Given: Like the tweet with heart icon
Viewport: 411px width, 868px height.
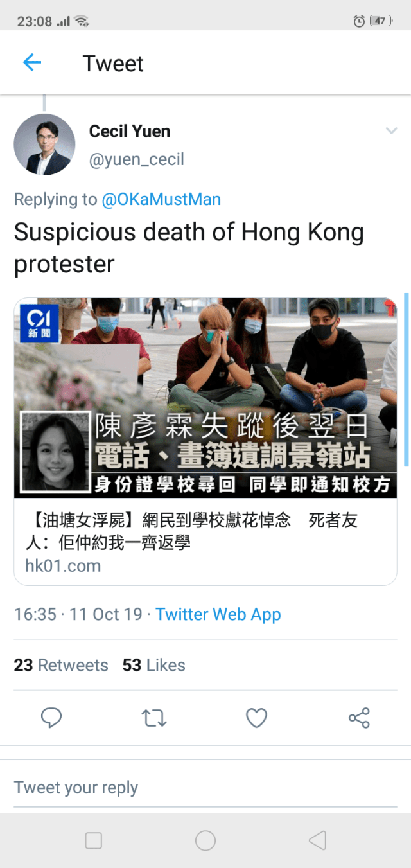Looking at the screenshot, I should [x=257, y=718].
